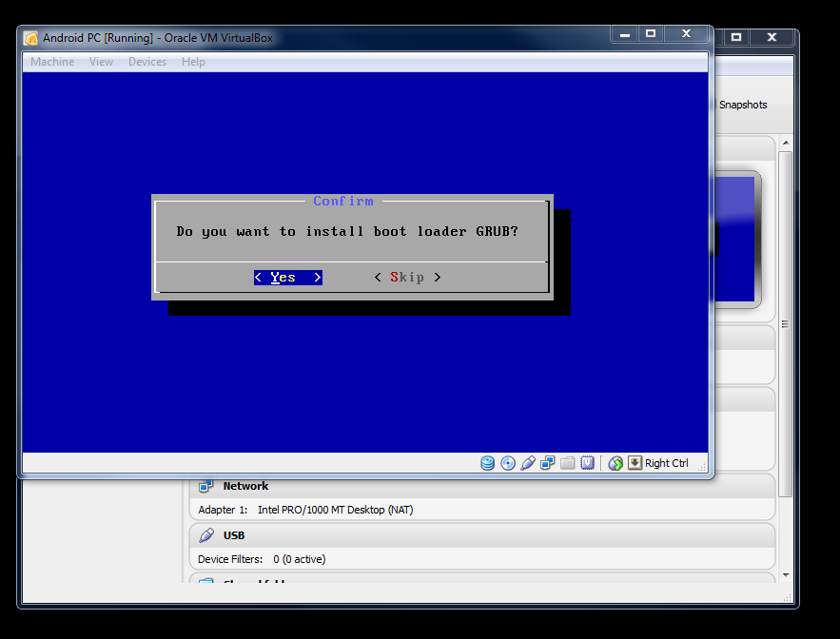Open the Devices menu
Viewport: 840px width, 639px height.
(x=147, y=62)
